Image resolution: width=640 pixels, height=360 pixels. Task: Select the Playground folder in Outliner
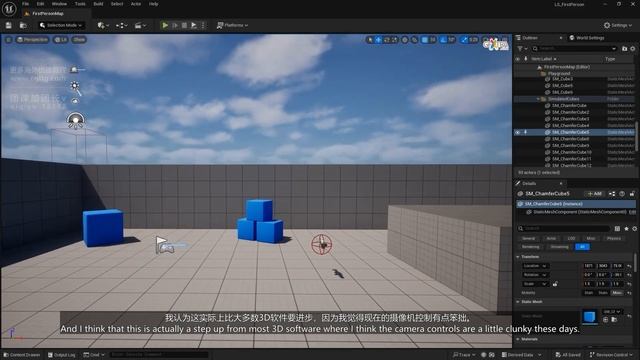[x=559, y=73]
